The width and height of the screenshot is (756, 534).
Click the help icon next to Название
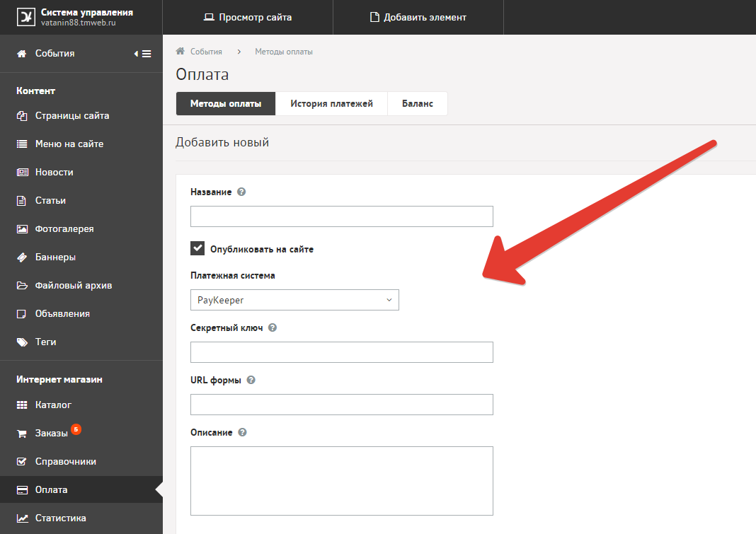click(241, 192)
